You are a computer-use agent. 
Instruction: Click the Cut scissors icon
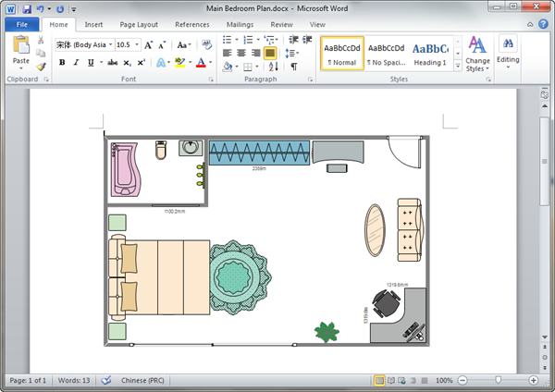pyautogui.click(x=41, y=42)
